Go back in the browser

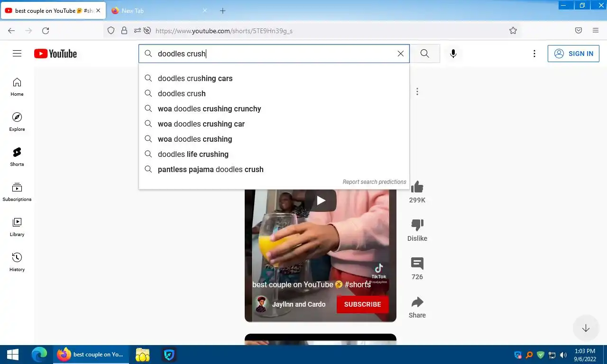tap(11, 30)
